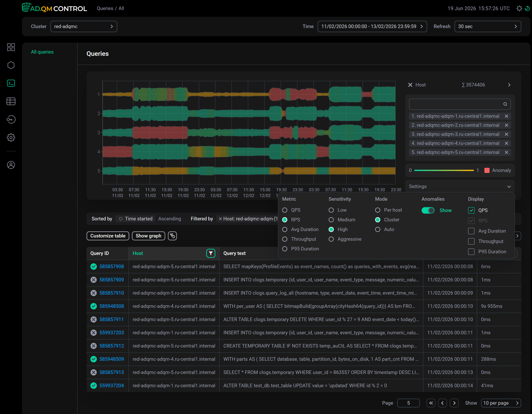Open query ID 585857913 link
Viewport: 532px width, 414px height.
[x=112, y=372]
